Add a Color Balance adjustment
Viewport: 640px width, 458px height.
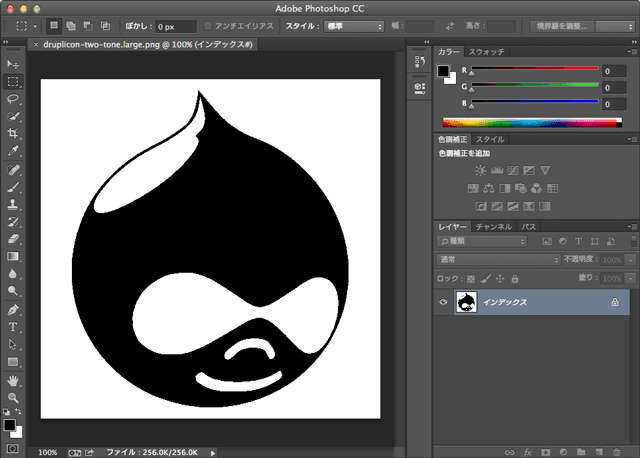pos(489,188)
